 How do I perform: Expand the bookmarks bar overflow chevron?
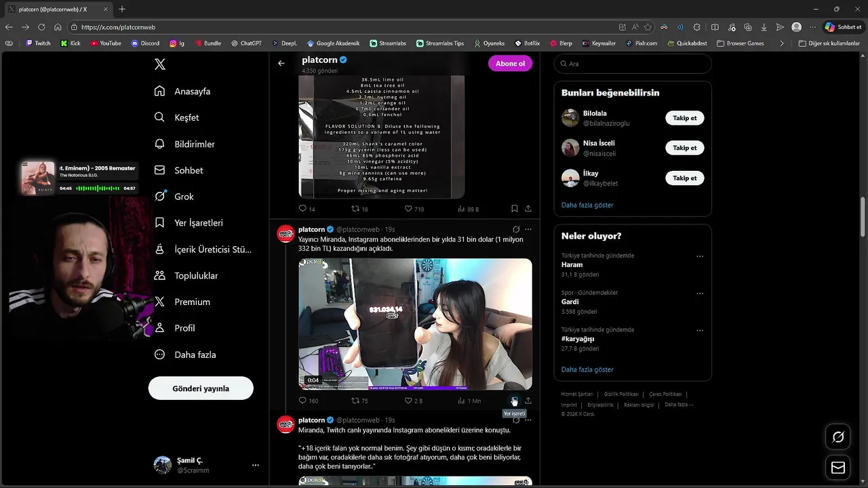pyautogui.click(x=782, y=43)
